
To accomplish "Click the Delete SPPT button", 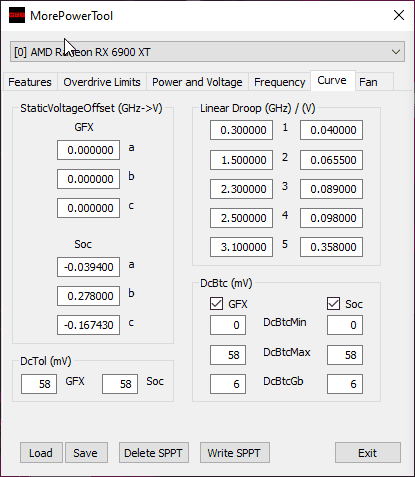I will pos(154,453).
